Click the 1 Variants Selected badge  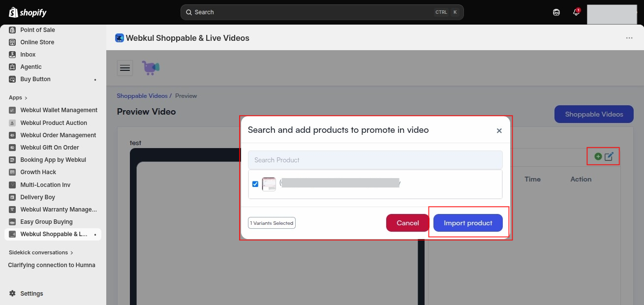pyautogui.click(x=272, y=223)
